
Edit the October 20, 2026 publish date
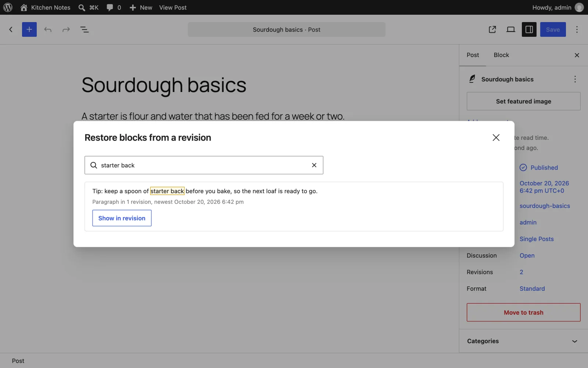[544, 187]
